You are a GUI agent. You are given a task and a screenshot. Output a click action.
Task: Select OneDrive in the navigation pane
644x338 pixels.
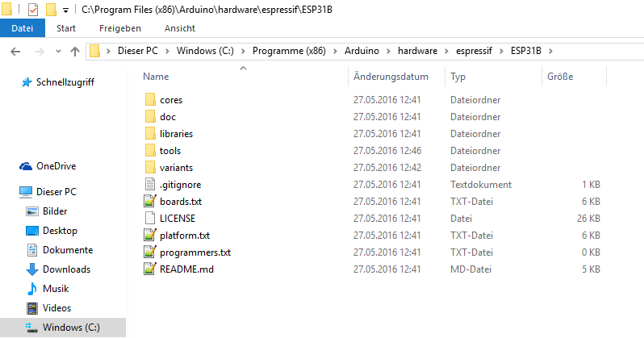(x=56, y=166)
